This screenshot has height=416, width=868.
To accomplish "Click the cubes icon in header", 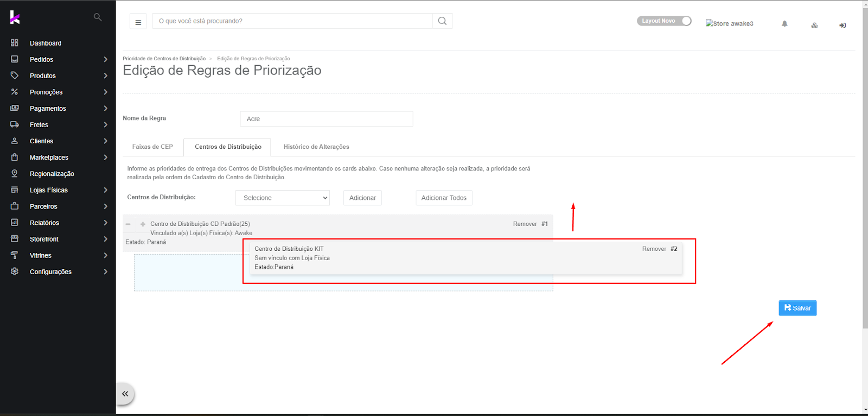I will [x=814, y=25].
